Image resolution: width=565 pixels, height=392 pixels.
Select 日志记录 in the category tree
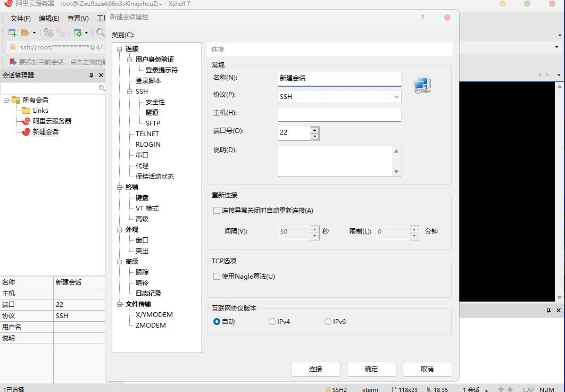148,294
